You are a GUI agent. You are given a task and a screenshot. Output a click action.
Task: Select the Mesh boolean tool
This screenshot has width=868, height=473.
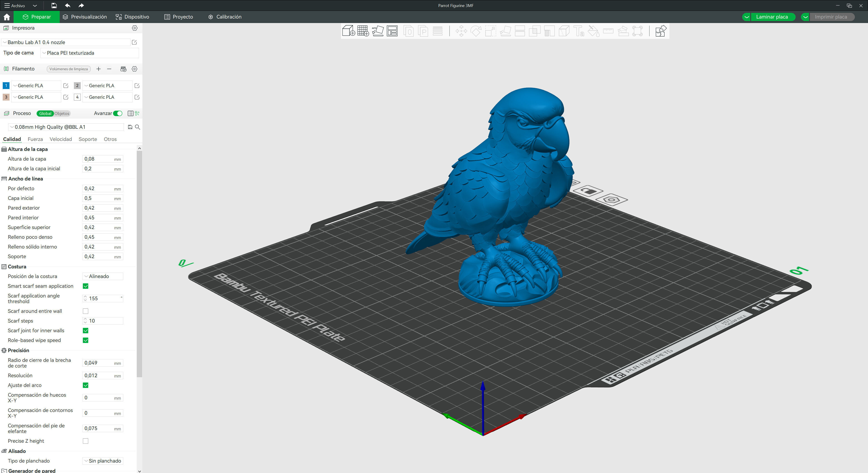click(535, 31)
